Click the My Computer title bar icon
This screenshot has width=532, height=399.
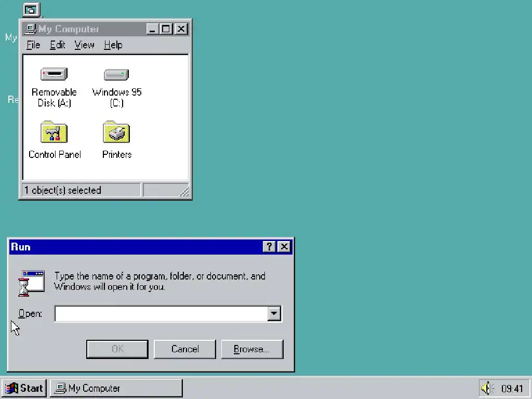click(31, 29)
